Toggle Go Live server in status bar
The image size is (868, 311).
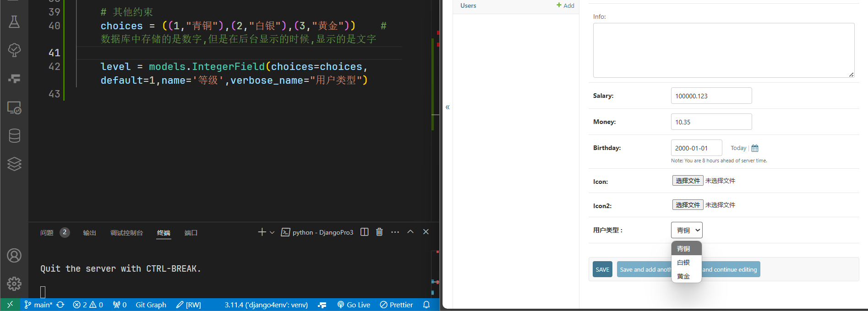(x=354, y=305)
